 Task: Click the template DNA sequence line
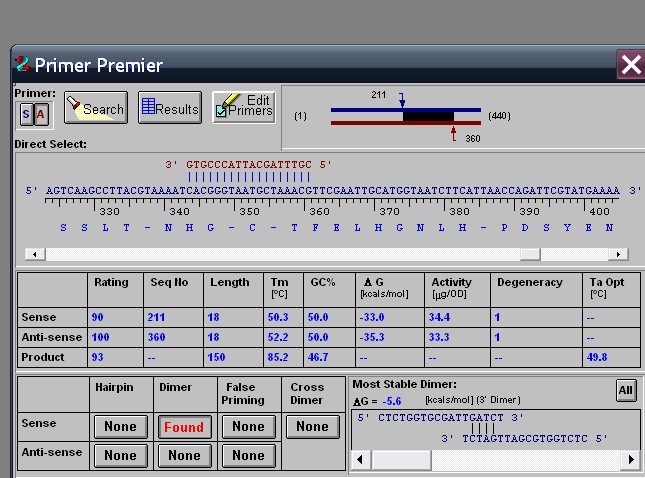click(x=333, y=191)
